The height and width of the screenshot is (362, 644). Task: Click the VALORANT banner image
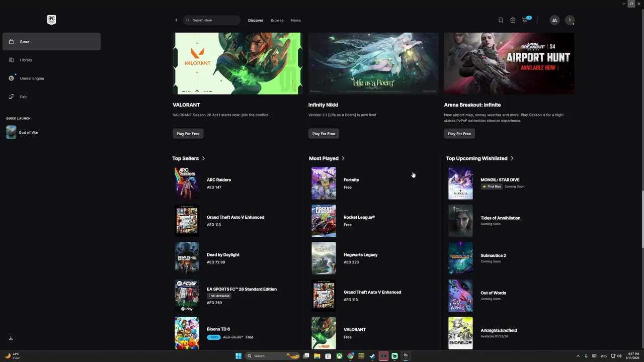pyautogui.click(x=237, y=63)
